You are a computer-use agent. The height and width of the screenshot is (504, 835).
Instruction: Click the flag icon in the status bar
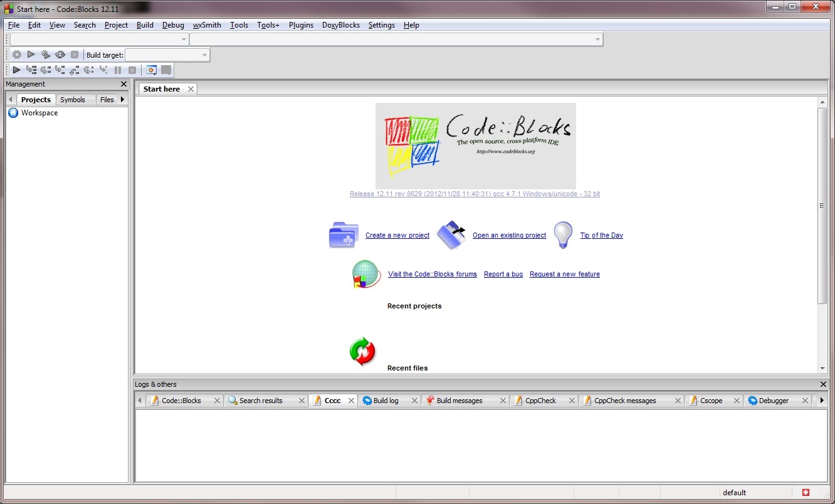[x=806, y=492]
